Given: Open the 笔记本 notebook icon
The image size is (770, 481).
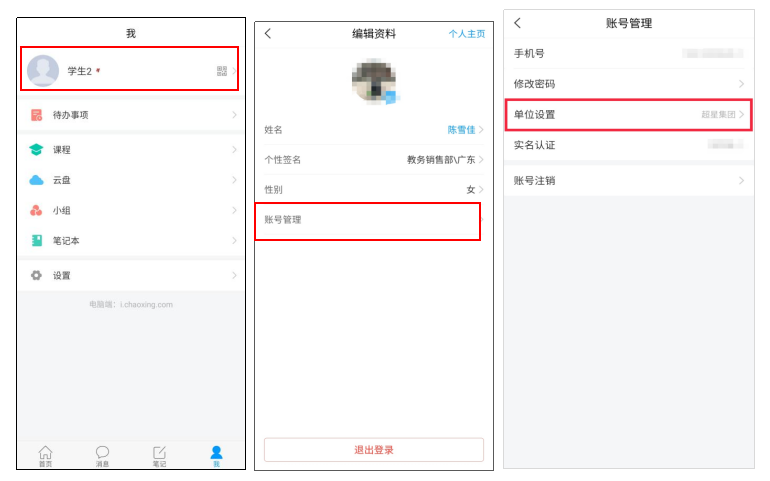Looking at the screenshot, I should [36, 241].
